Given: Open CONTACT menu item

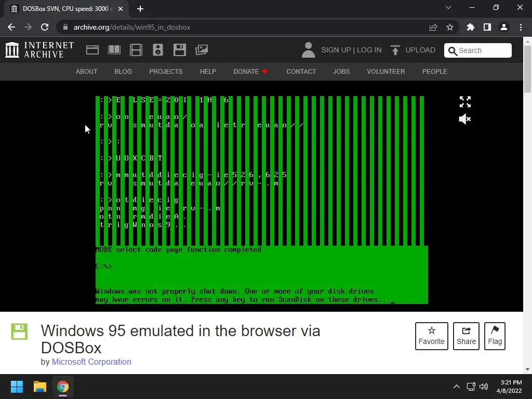Looking at the screenshot, I should pyautogui.click(x=301, y=72).
